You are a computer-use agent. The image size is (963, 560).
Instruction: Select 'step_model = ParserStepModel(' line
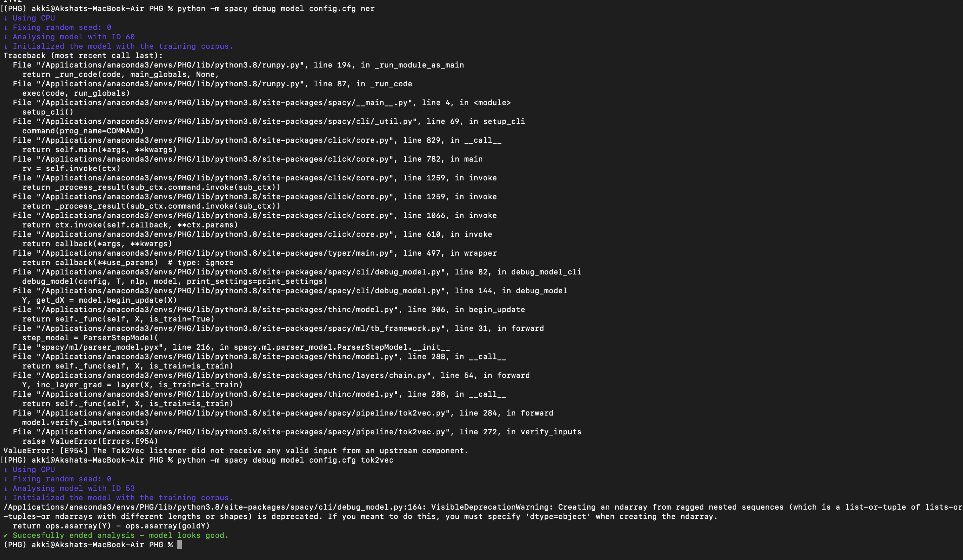point(90,338)
